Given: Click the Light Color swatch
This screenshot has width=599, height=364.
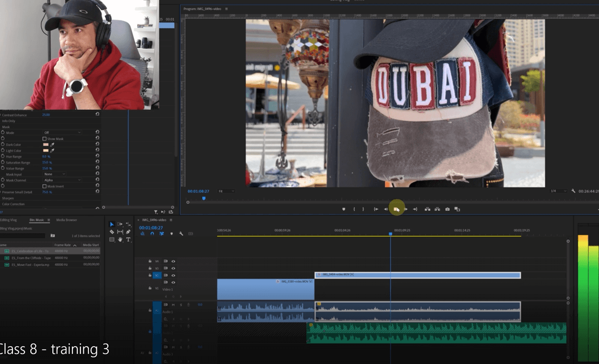Looking at the screenshot, I should [45, 151].
